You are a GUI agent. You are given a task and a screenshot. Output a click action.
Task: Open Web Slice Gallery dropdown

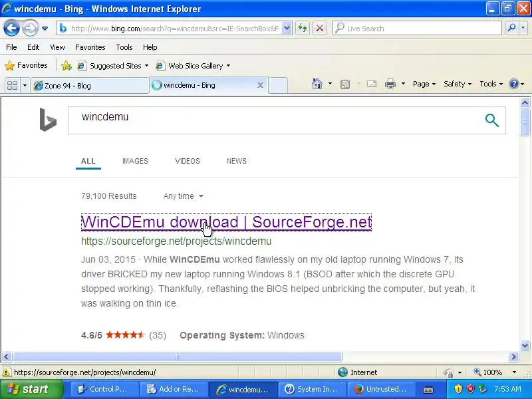click(194, 65)
